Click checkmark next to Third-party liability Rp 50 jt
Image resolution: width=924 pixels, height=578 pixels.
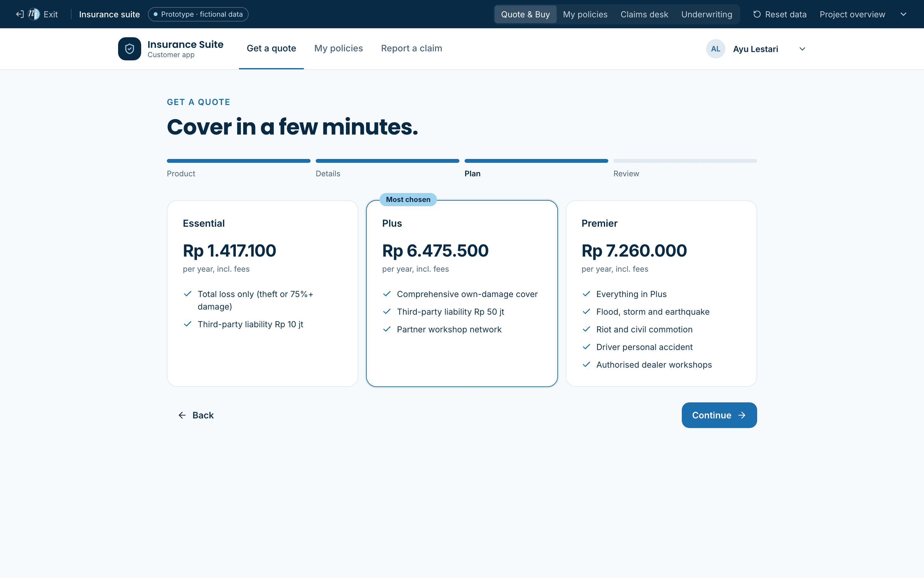[387, 311]
